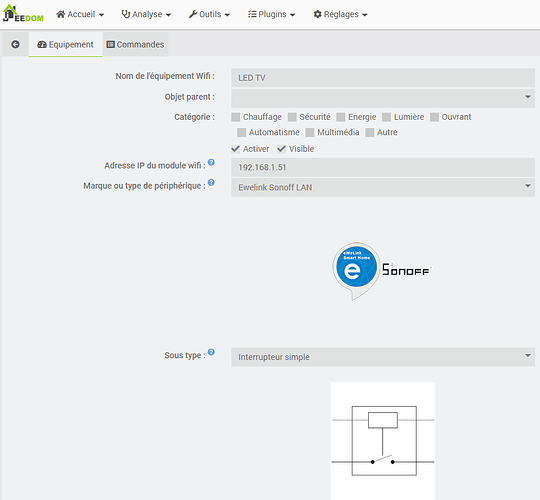Viewport: 540px width, 500px height.
Task: Click the eWeLink Sonoff logo image
Action: point(382,271)
